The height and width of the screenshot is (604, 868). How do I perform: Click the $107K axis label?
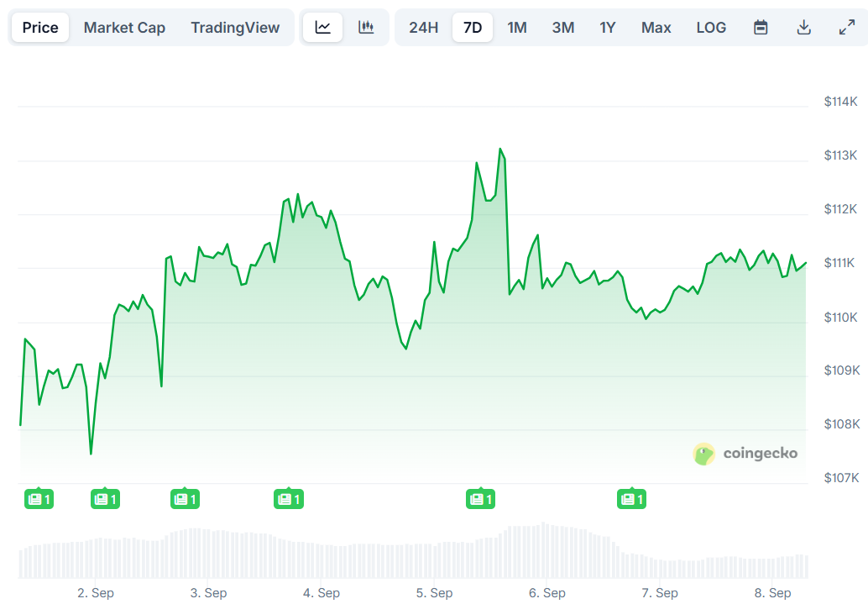841,478
